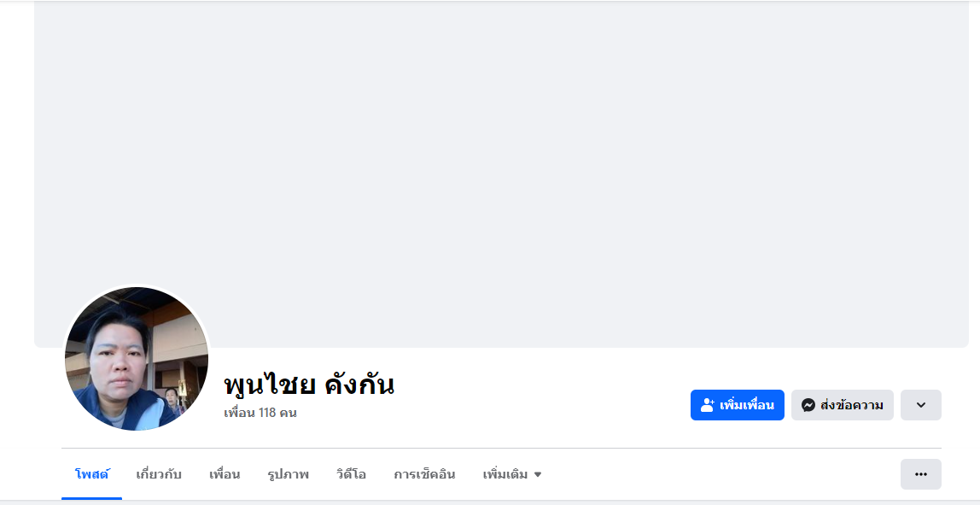Open the เกี่ยวกับ tab
Image resolution: width=980 pixels, height=505 pixels.
(159, 474)
